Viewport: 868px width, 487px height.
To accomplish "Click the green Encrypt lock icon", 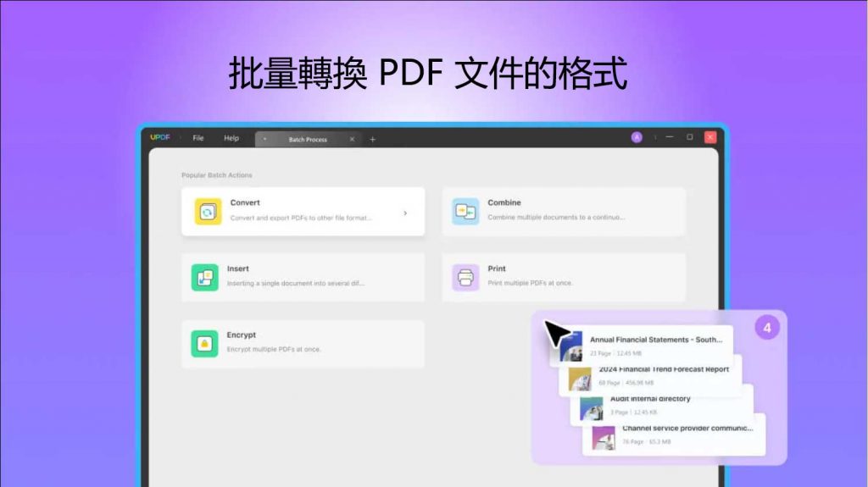I will click(x=204, y=344).
